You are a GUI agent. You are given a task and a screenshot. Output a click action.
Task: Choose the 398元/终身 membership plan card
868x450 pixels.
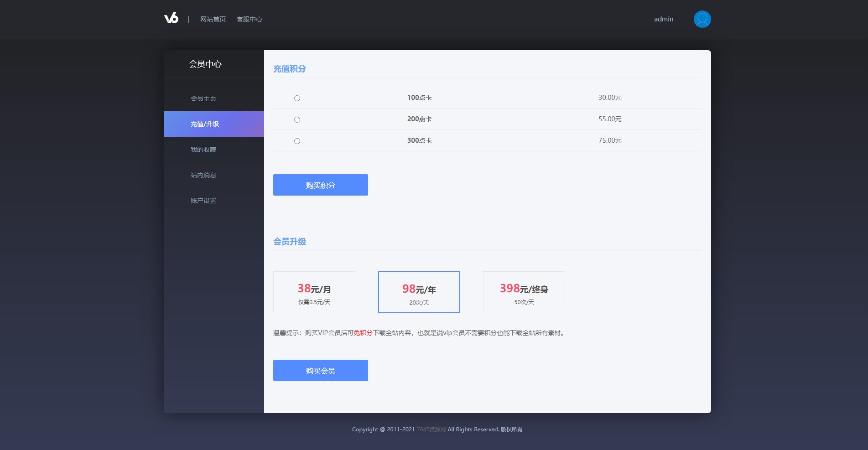524,292
